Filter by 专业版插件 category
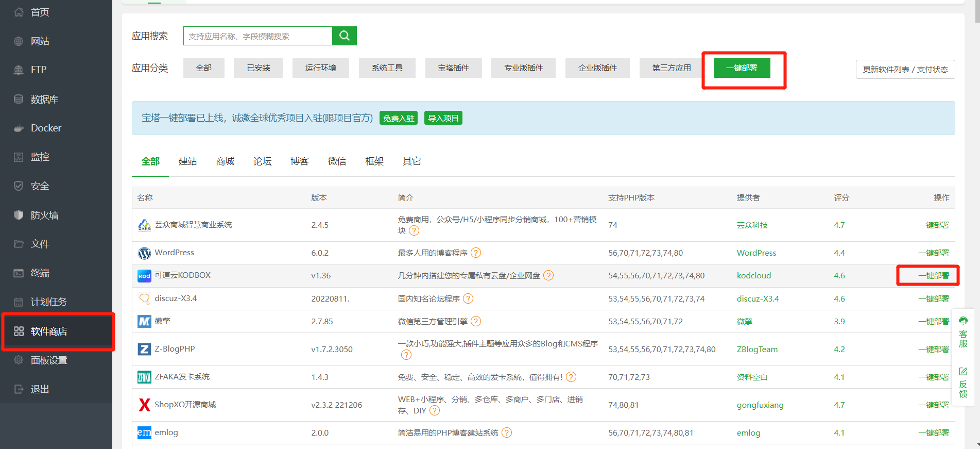 [523, 68]
